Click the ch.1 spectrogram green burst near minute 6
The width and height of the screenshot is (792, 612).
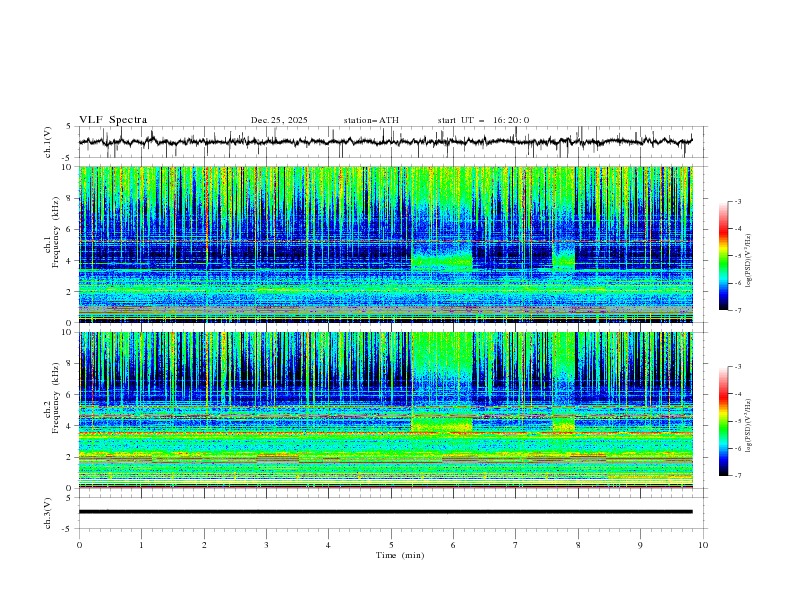coord(442,261)
